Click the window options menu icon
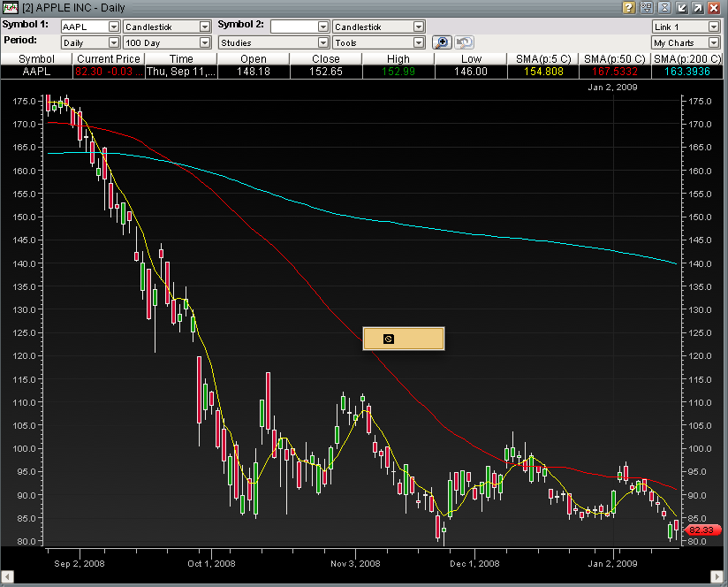The height and width of the screenshot is (587, 728). pyautogui.click(x=647, y=8)
